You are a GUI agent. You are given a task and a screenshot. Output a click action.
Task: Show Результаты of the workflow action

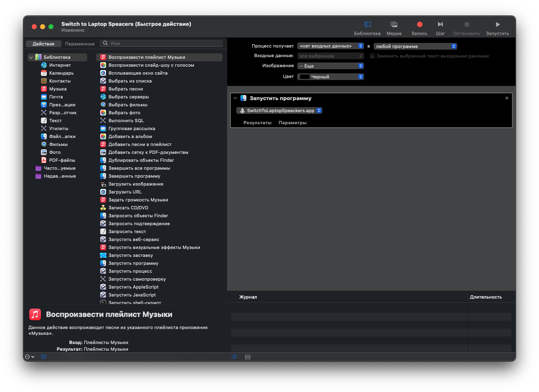(x=258, y=123)
